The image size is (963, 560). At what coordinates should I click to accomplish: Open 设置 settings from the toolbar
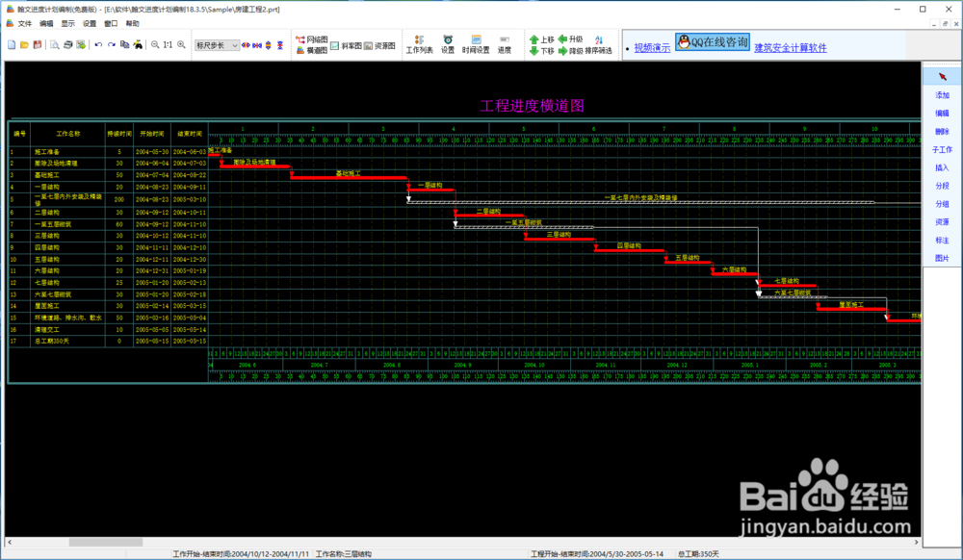tap(448, 45)
